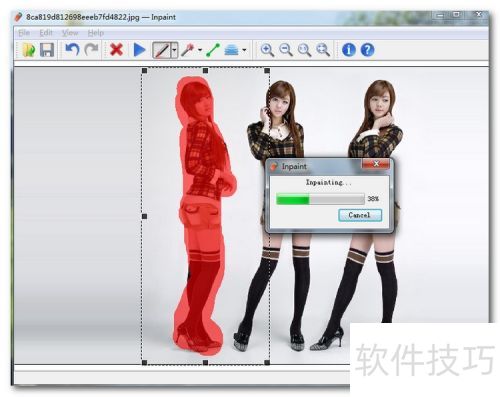This screenshot has height=397, width=500.
Task: Zoom to fit the window
Action: pos(323,50)
